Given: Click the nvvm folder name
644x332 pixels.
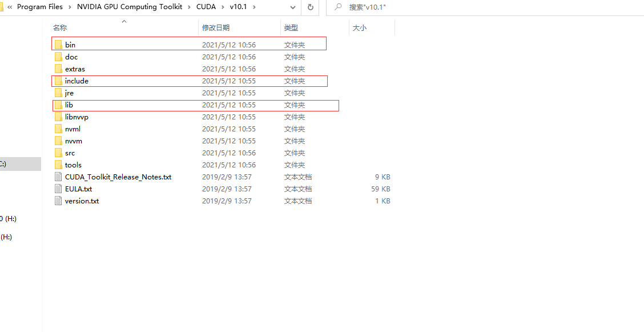Looking at the screenshot, I should [x=74, y=141].
